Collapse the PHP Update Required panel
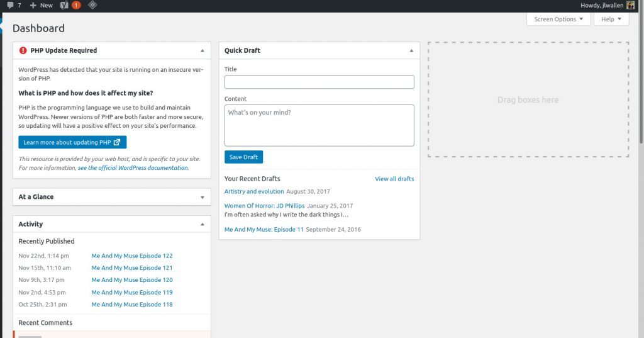This screenshot has width=644, height=338. tap(203, 50)
